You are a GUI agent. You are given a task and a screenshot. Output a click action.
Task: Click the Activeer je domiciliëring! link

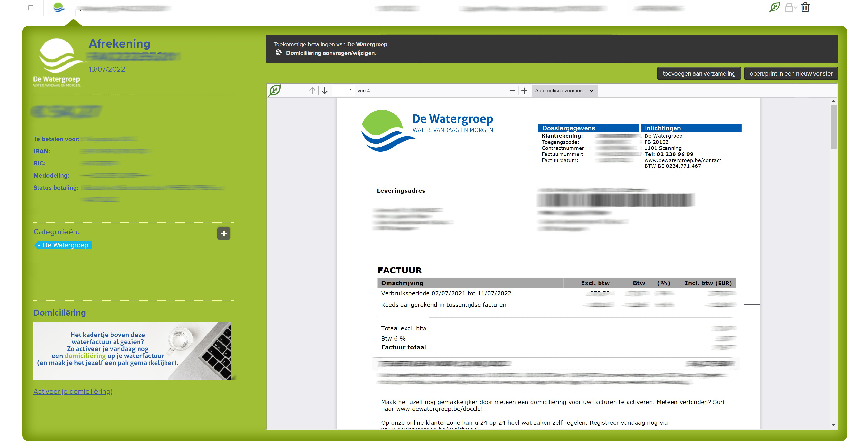pyautogui.click(x=73, y=391)
